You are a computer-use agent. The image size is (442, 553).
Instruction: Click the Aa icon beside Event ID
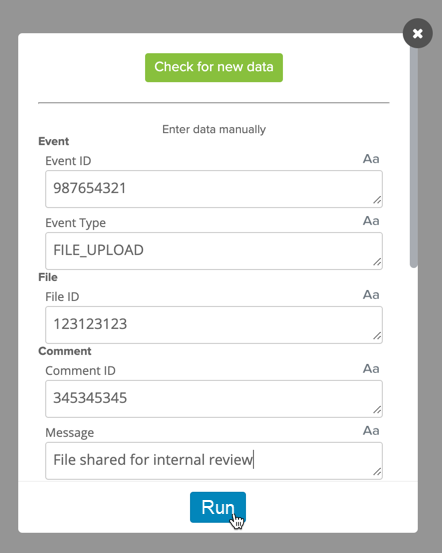point(371,159)
